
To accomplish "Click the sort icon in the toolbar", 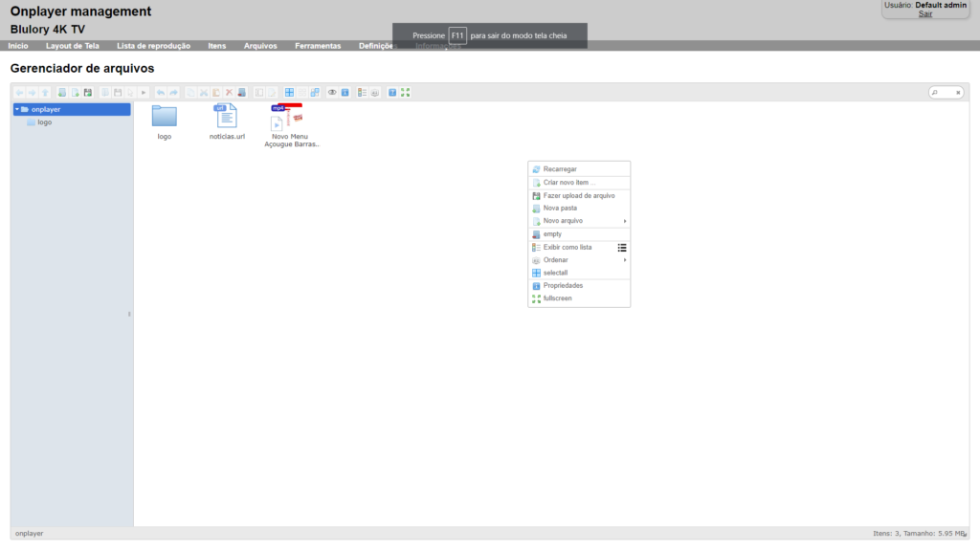I will [x=375, y=93].
